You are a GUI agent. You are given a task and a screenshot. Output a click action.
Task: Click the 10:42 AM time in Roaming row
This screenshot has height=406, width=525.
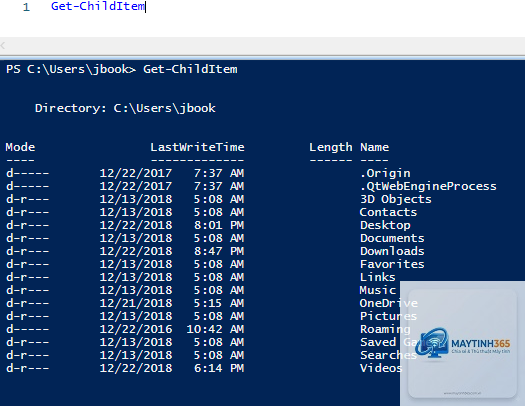coord(215,329)
